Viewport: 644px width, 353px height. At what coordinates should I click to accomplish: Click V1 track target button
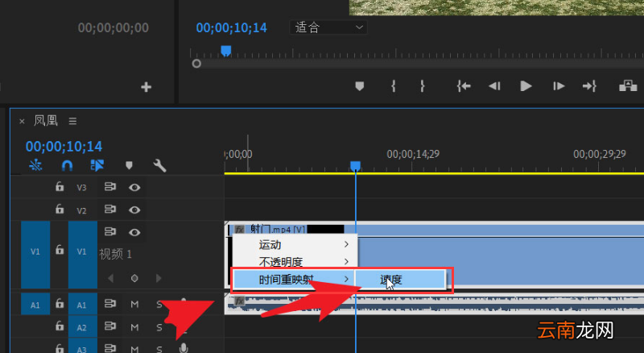pyautogui.click(x=83, y=254)
